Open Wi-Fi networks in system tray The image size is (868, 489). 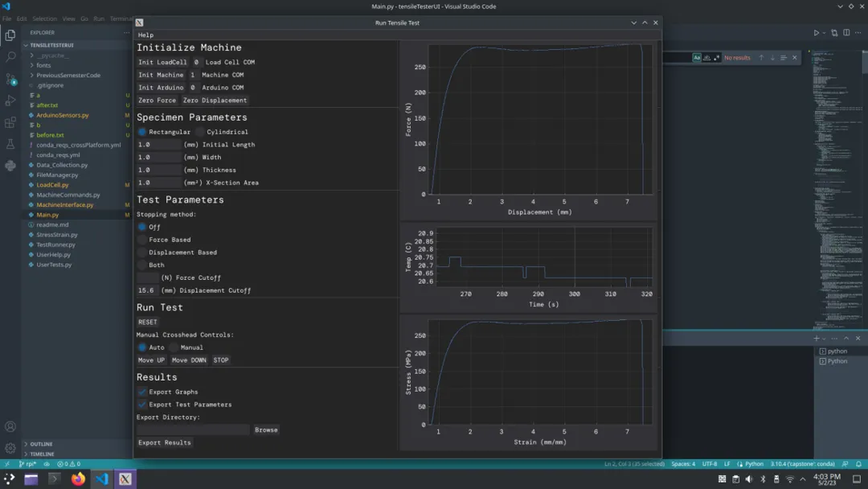[790, 479]
